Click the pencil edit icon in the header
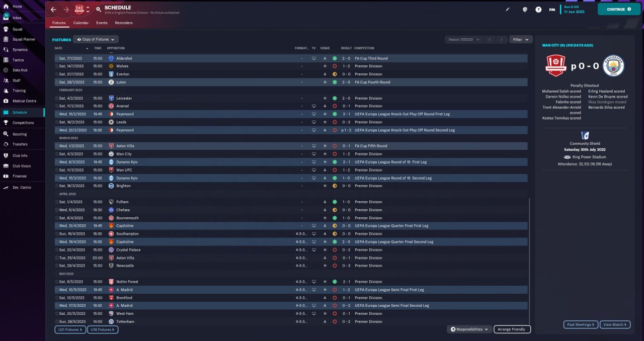This screenshot has width=644, height=341. coord(508,9)
